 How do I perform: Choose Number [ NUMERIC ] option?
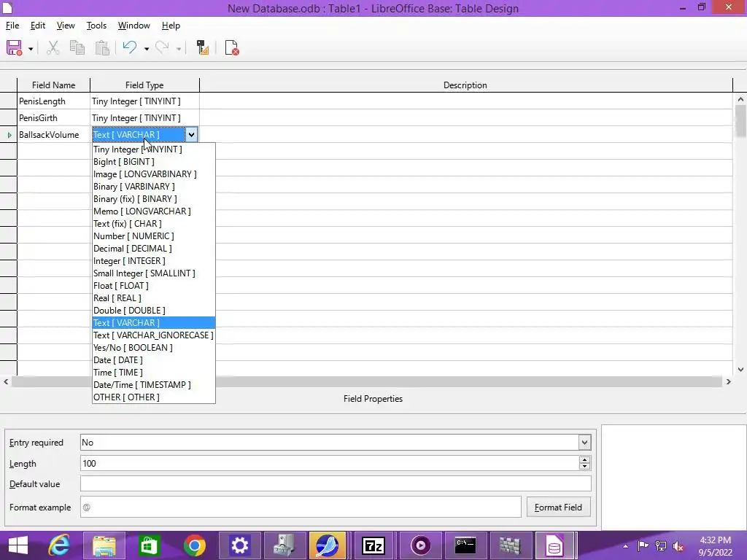point(153,236)
